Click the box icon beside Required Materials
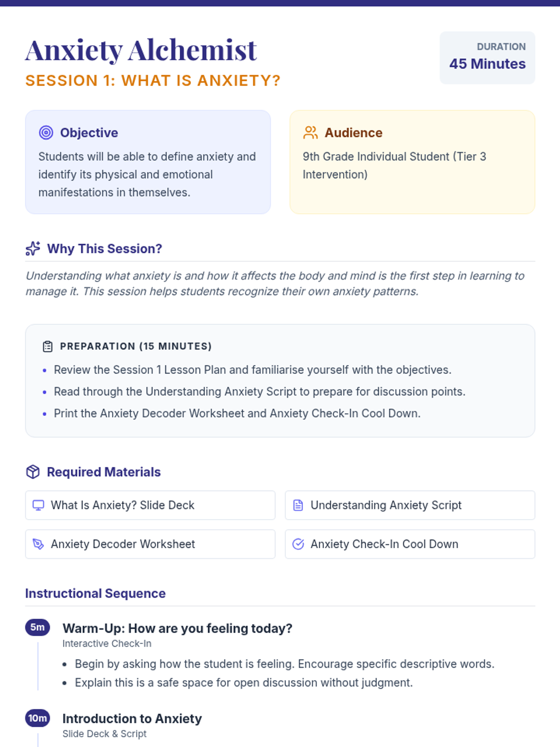The height and width of the screenshot is (747, 560). point(33,472)
